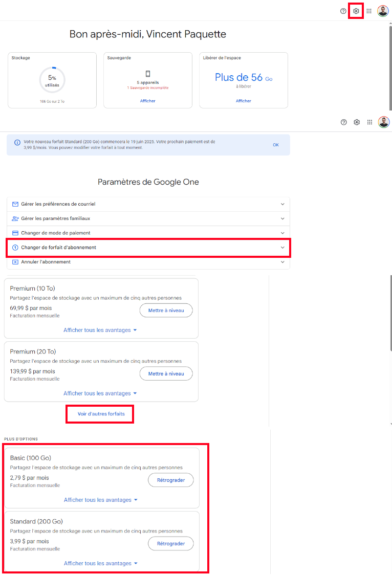Viewport: 392px width, 575px height.
Task: Click the PLUS D'OPTIONS section label
Action: (21, 439)
